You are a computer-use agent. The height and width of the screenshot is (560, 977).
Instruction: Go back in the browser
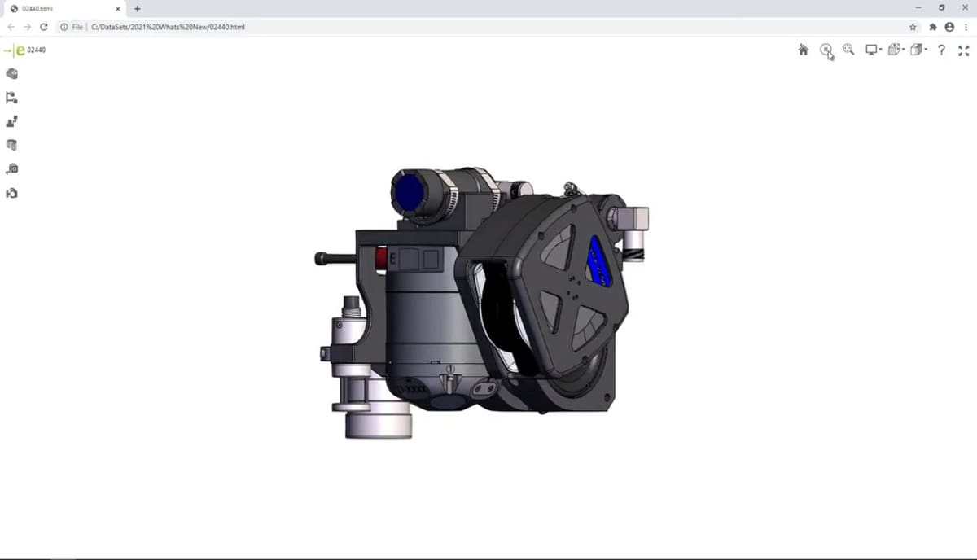[x=11, y=27]
